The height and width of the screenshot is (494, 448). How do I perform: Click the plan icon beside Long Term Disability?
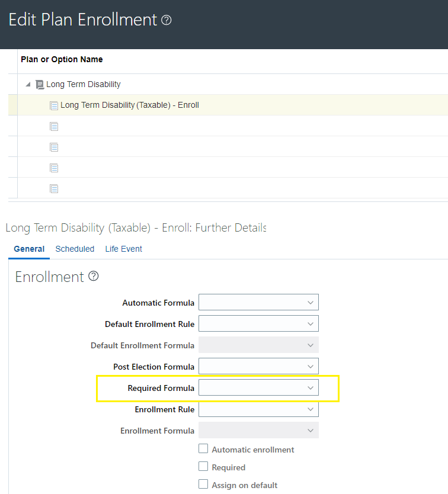point(39,84)
